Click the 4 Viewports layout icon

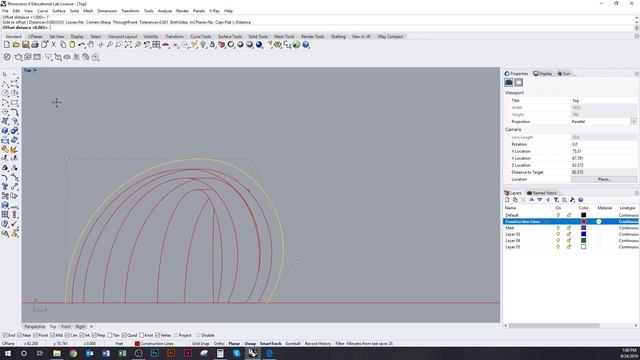(x=156, y=45)
